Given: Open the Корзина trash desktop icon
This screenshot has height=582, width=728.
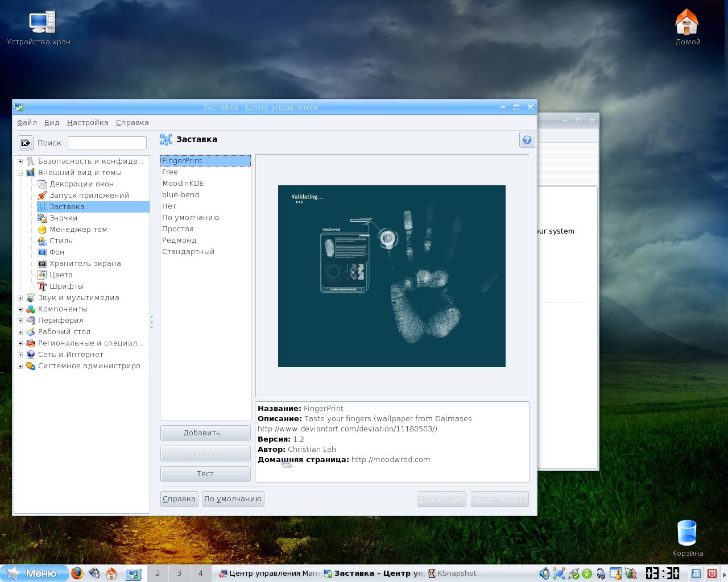Looking at the screenshot, I should 687,538.
